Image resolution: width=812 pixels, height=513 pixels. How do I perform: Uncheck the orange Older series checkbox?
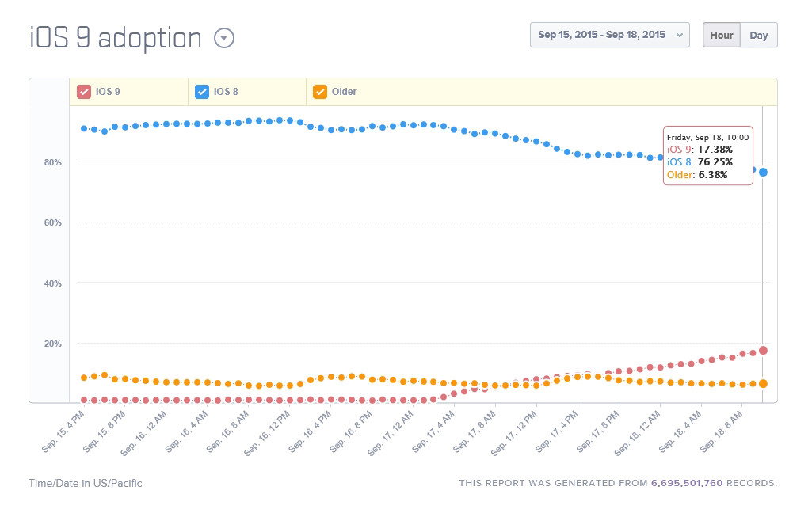[320, 92]
